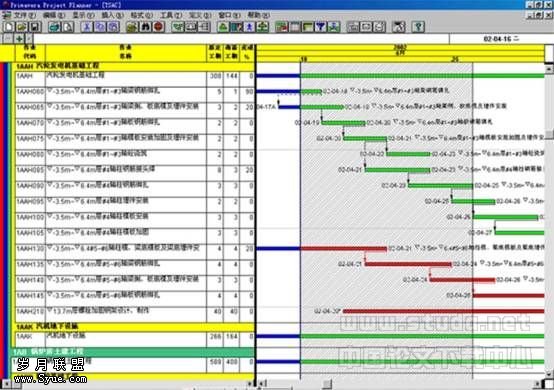554x390 pixels.
Task: Open the 格式 (Format) menu
Action: click(141, 15)
